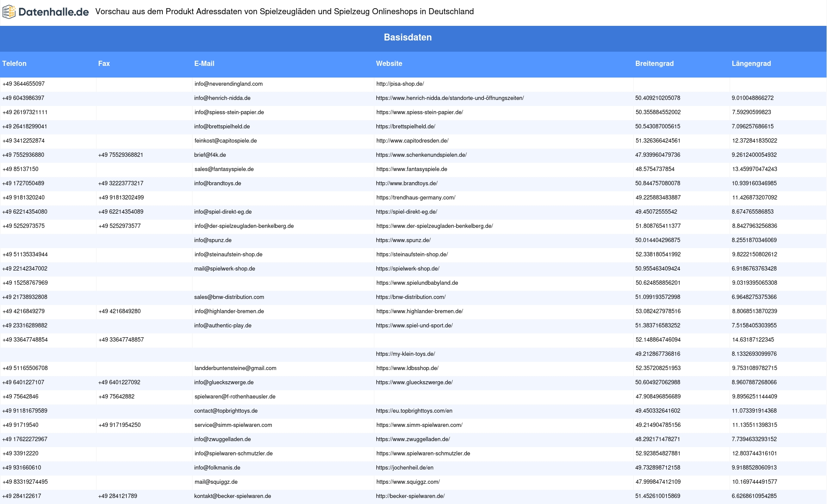
Task: Select fax number +49 4216849280
Action: (x=119, y=311)
